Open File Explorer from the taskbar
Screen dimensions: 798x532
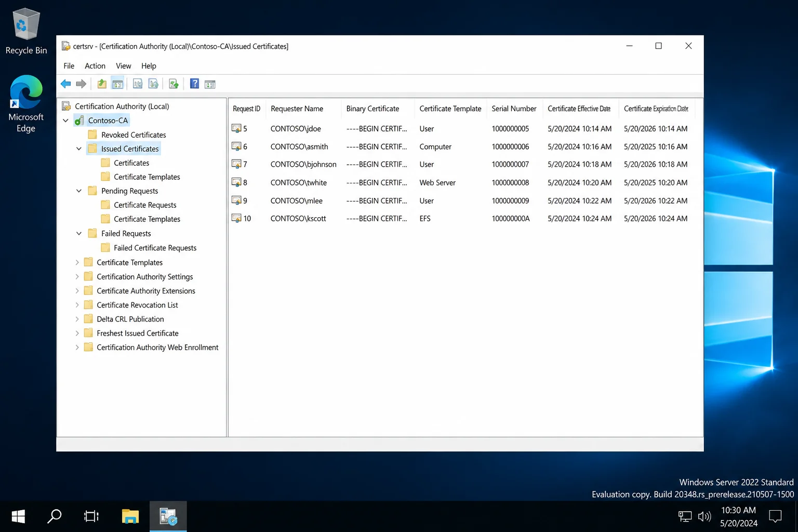130,516
